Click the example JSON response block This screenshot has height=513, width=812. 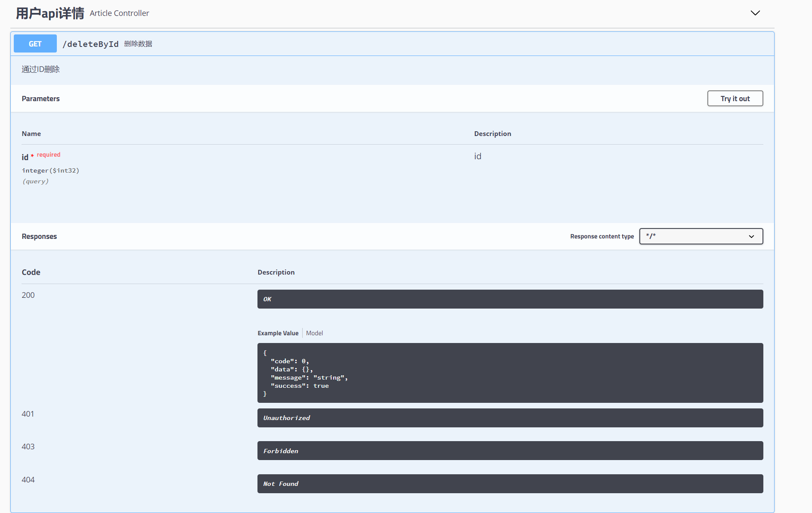click(510, 373)
